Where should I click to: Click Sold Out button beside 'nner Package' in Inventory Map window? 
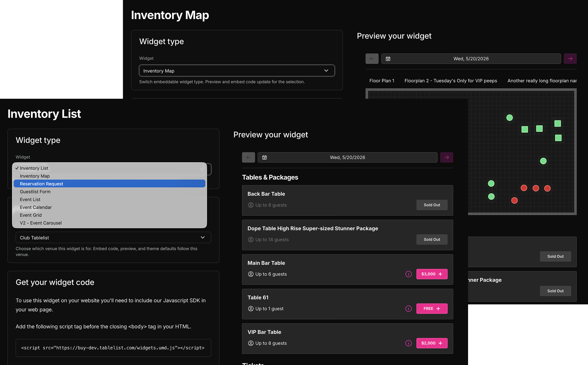click(555, 291)
